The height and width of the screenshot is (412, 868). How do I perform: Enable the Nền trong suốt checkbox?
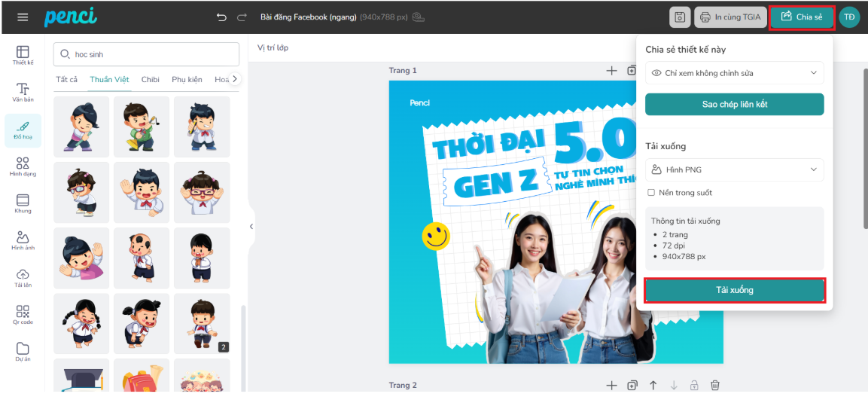[652, 193]
